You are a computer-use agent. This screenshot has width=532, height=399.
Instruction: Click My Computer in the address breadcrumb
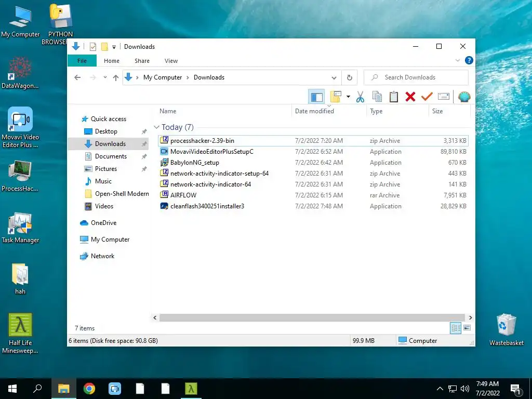163,77
